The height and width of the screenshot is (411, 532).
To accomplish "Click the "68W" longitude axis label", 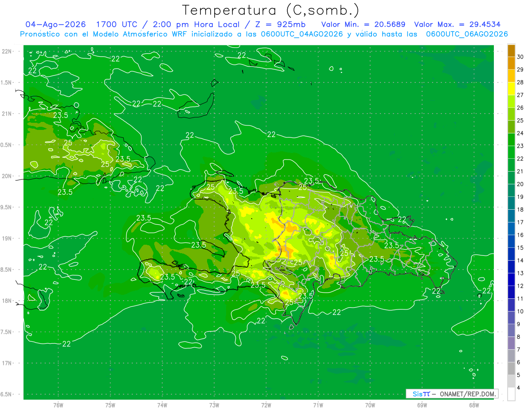I will [x=474, y=405].
